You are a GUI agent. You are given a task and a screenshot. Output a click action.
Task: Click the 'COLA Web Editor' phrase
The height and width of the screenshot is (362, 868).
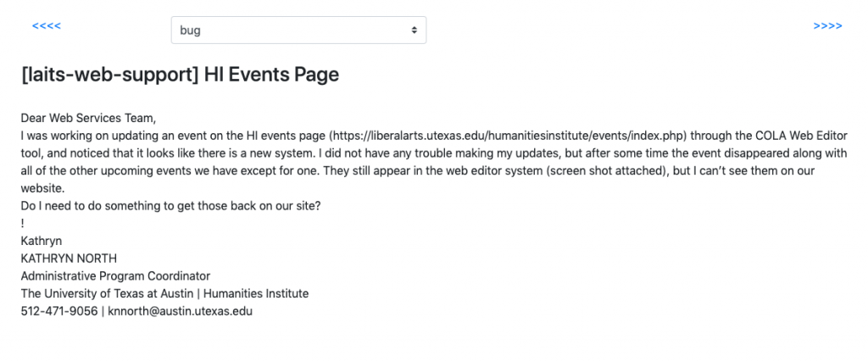pyautogui.click(x=800, y=136)
